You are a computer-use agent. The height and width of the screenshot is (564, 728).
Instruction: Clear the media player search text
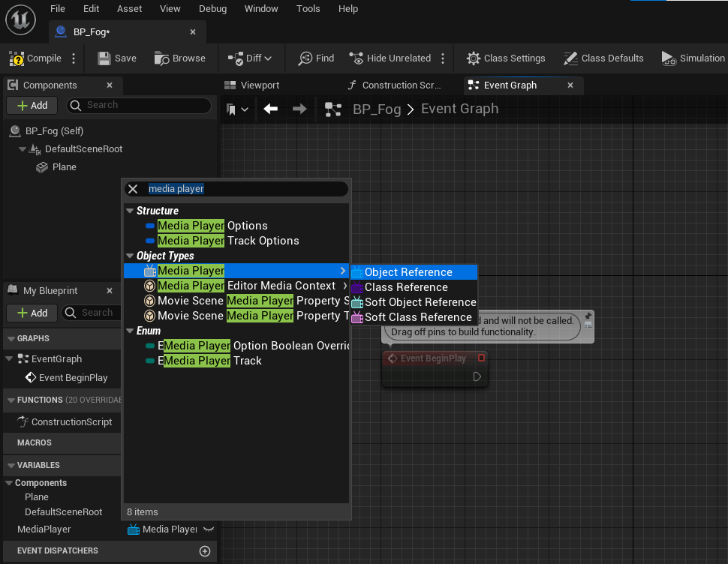(x=133, y=189)
